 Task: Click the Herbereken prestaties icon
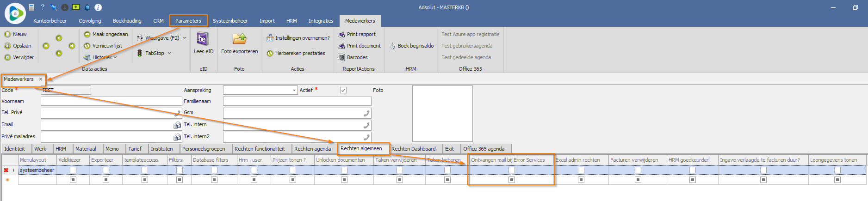[x=270, y=53]
